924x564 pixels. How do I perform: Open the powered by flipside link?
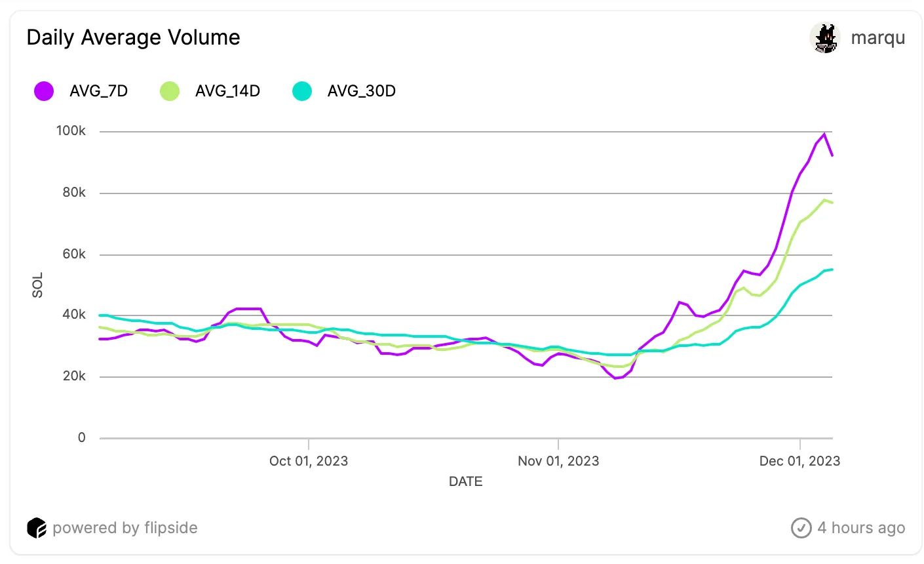coord(125,528)
